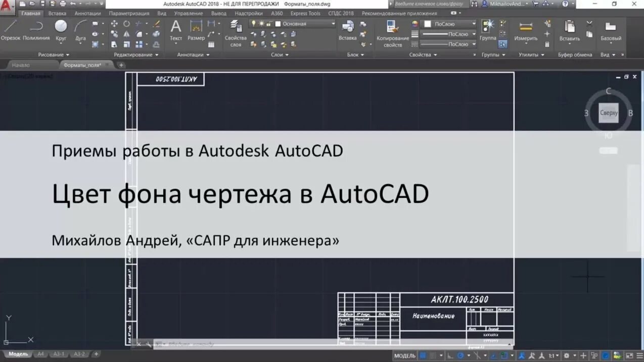
Task: Select the Полилиния tool
Action: point(36,30)
